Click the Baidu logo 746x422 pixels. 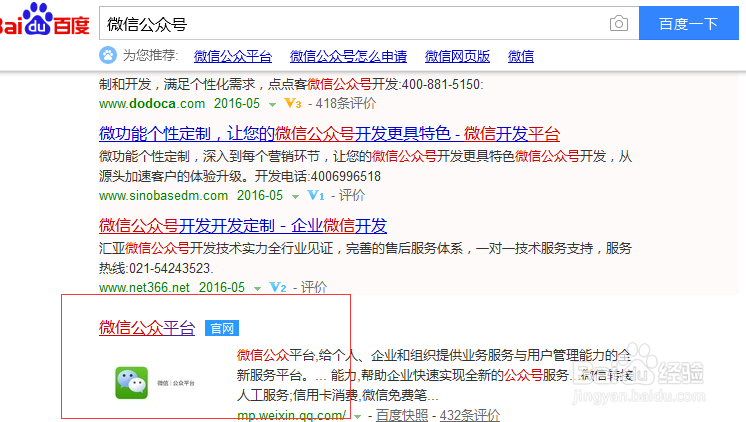pyautogui.click(x=44, y=20)
